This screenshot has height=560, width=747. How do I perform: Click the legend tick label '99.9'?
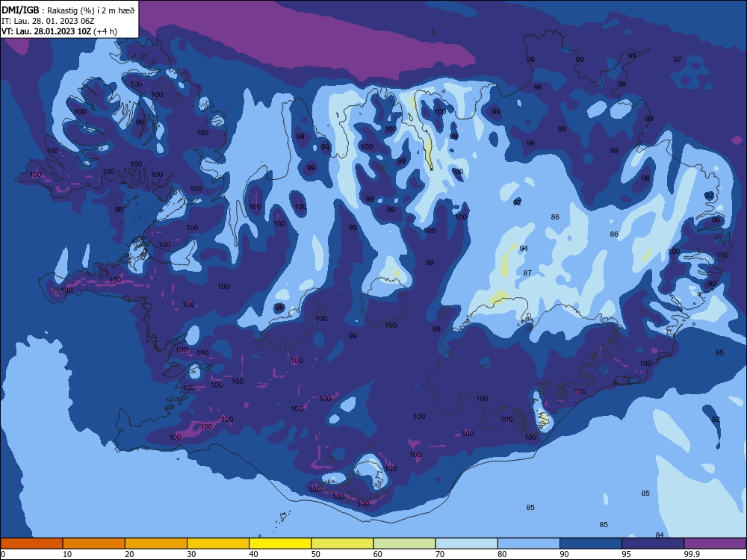click(x=691, y=554)
